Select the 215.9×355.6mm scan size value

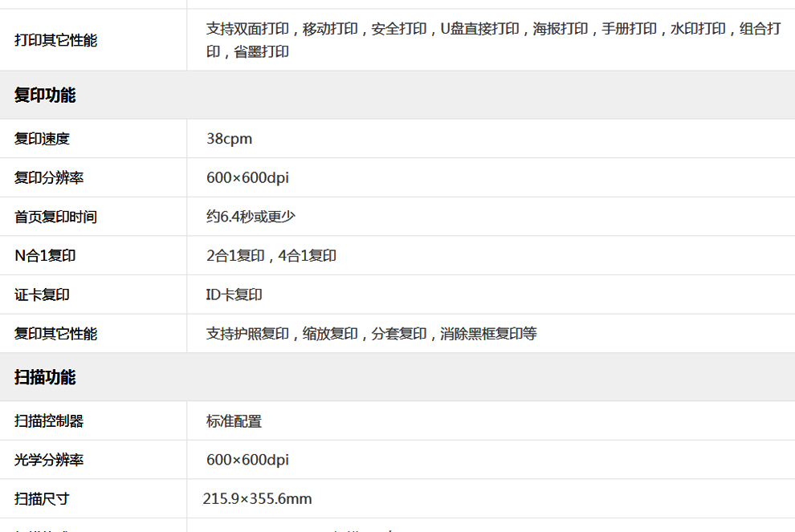[257, 499]
